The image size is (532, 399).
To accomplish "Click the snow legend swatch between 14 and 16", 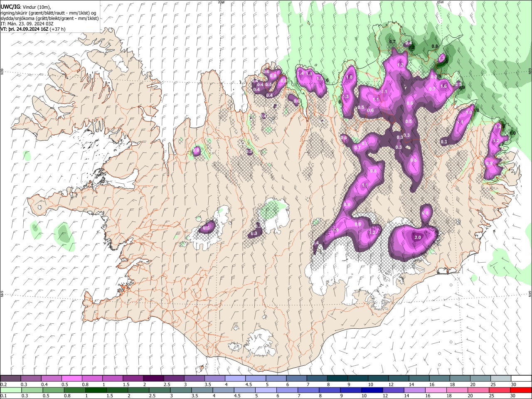I will (x=419, y=378).
